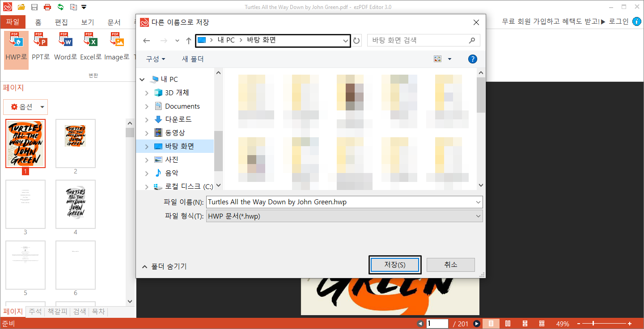Click the blue info icon beside 로그인

tap(637, 21)
